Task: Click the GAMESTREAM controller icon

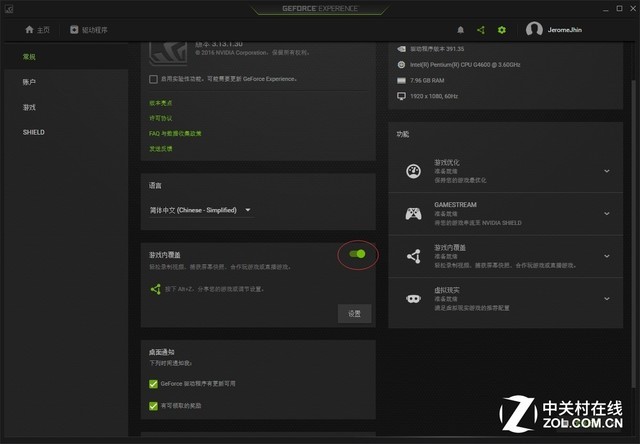Action: click(413, 213)
